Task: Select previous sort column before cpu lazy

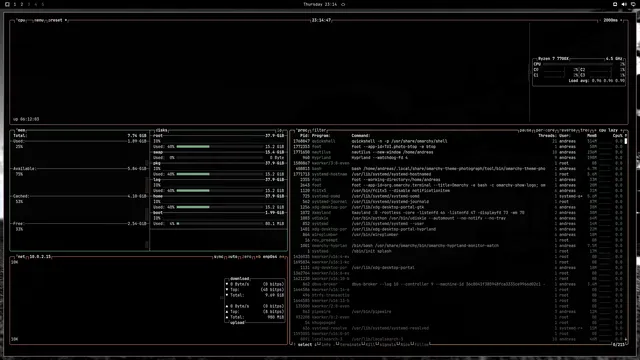Action: click(595, 130)
